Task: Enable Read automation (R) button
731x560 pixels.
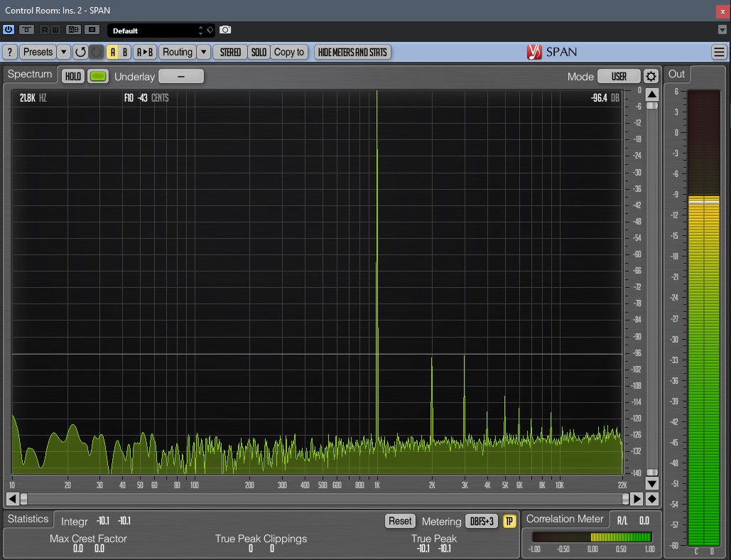Action: [45, 30]
